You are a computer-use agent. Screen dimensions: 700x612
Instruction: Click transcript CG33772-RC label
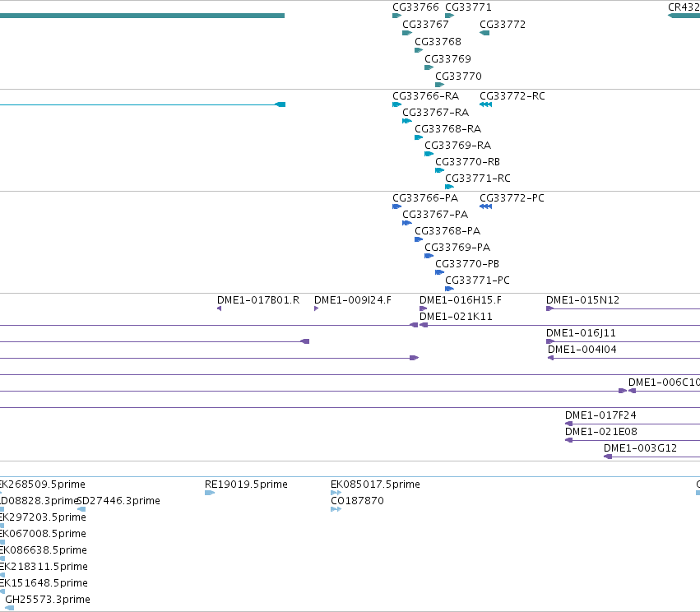click(512, 96)
